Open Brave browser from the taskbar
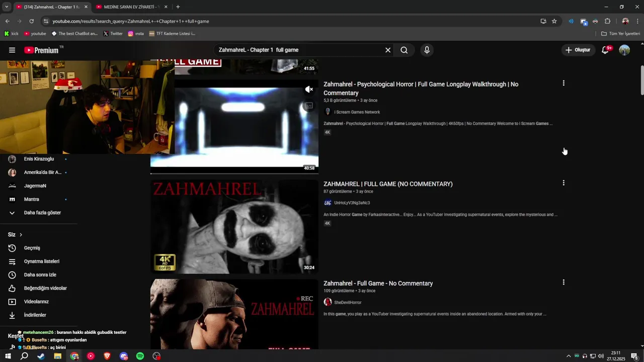Screen dimensions: 644x362 [x=107, y=356]
